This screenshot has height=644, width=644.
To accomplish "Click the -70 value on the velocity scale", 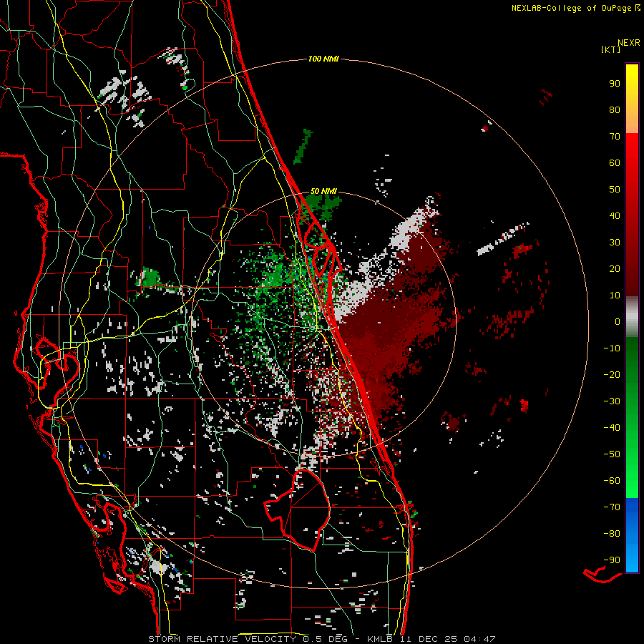I will point(612,507).
